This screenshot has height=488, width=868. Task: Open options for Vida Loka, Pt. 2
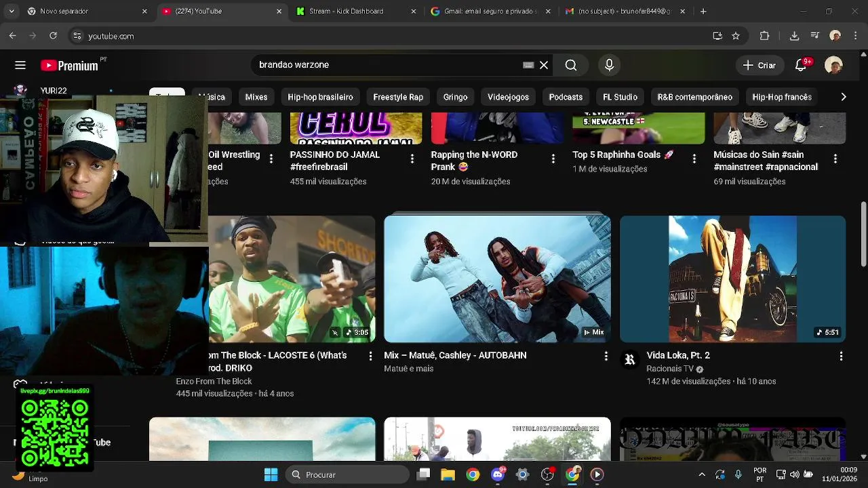[841, 356]
